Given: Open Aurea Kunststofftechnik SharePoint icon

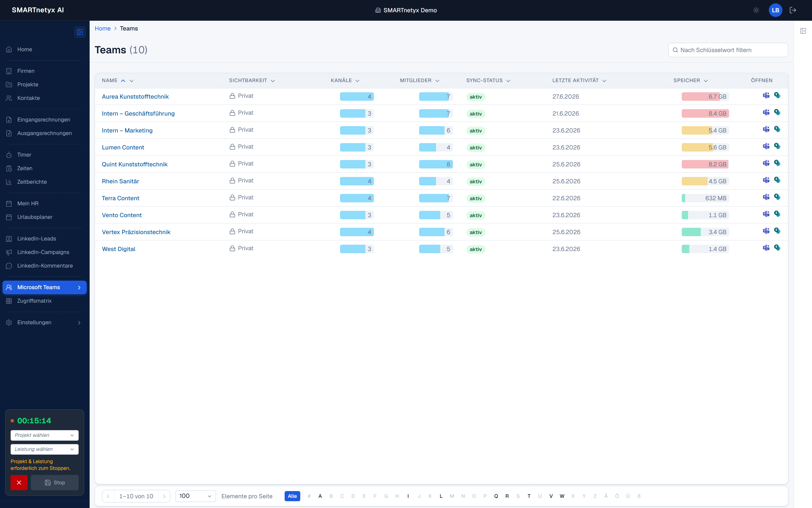Looking at the screenshot, I should [777, 95].
